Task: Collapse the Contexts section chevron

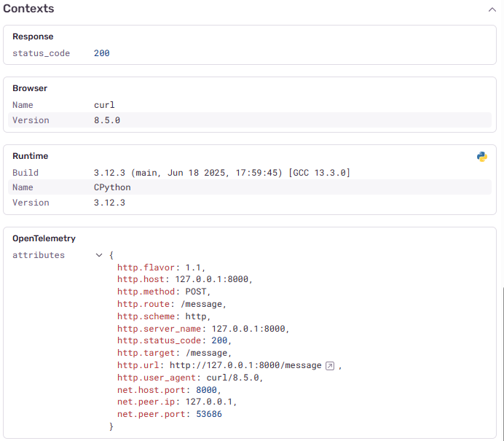Action: [492, 9]
